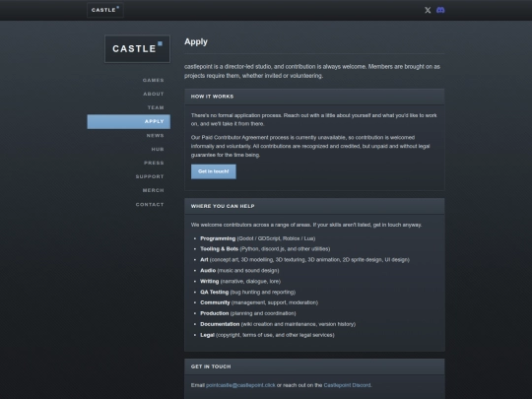Click the Writing list entry
The width and height of the screenshot is (532, 399).
(x=240, y=281)
